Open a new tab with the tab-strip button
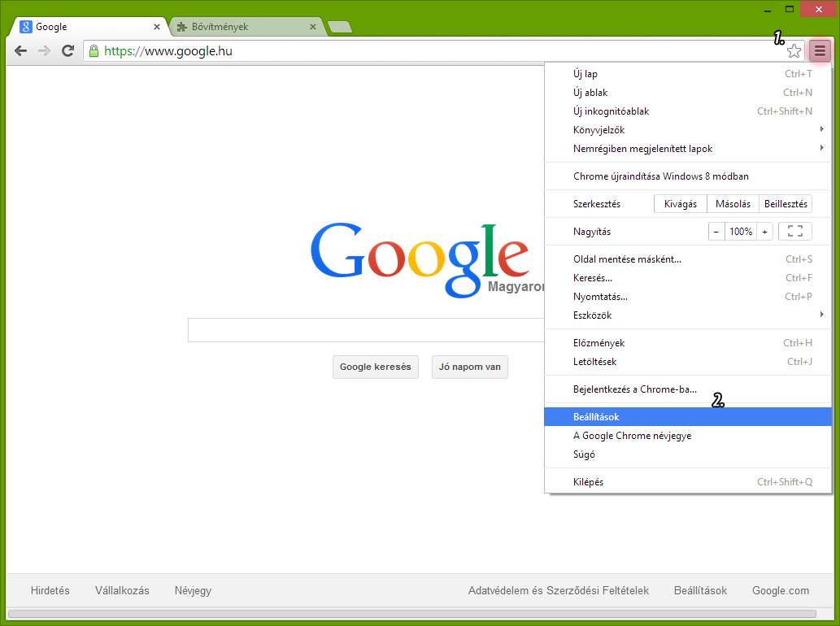This screenshot has height=626, width=840. click(340, 27)
